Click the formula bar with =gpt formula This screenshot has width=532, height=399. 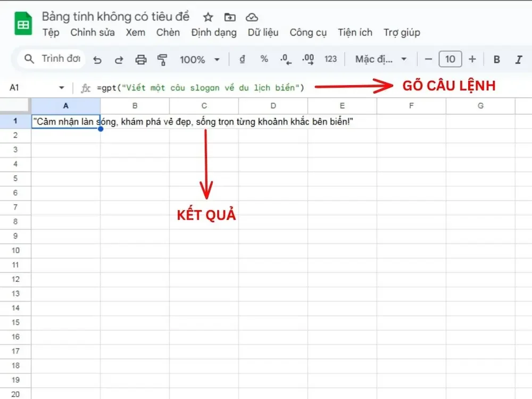pyautogui.click(x=200, y=88)
